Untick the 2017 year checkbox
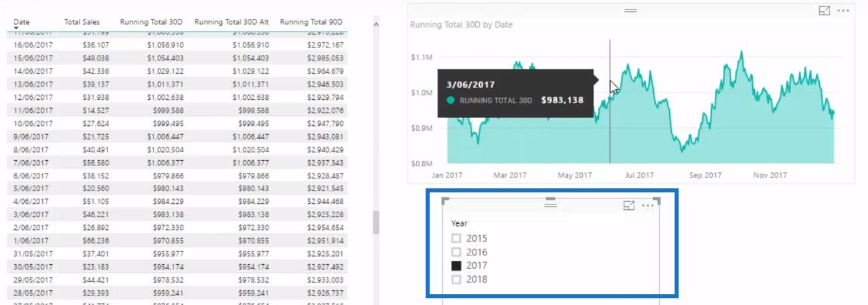This screenshot has height=305, width=868. click(x=456, y=265)
